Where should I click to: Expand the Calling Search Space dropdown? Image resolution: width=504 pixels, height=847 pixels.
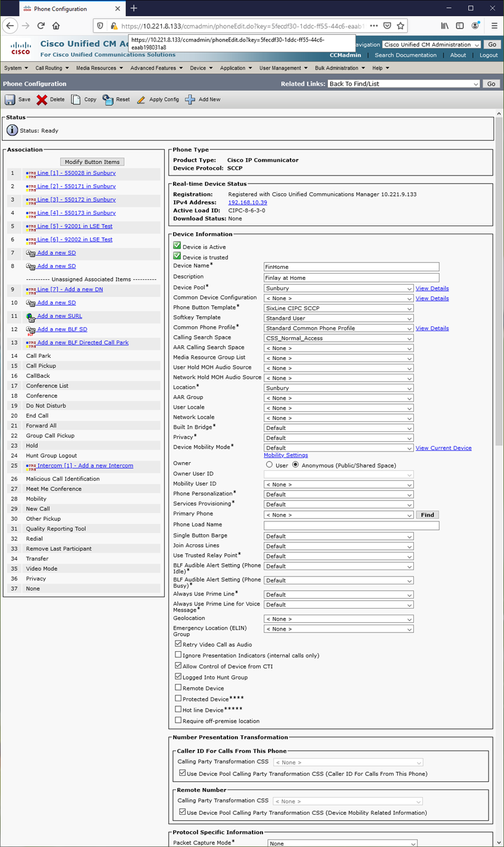(x=338, y=339)
